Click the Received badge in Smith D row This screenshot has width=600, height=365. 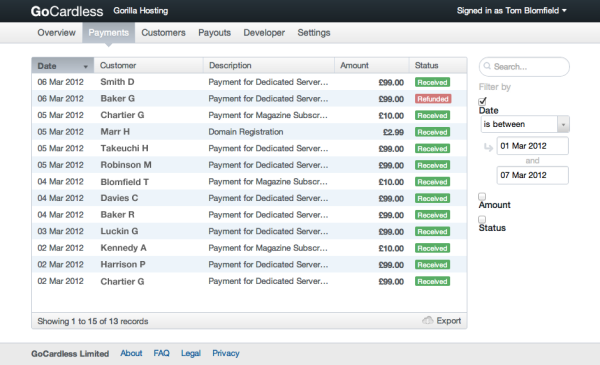[432, 82]
